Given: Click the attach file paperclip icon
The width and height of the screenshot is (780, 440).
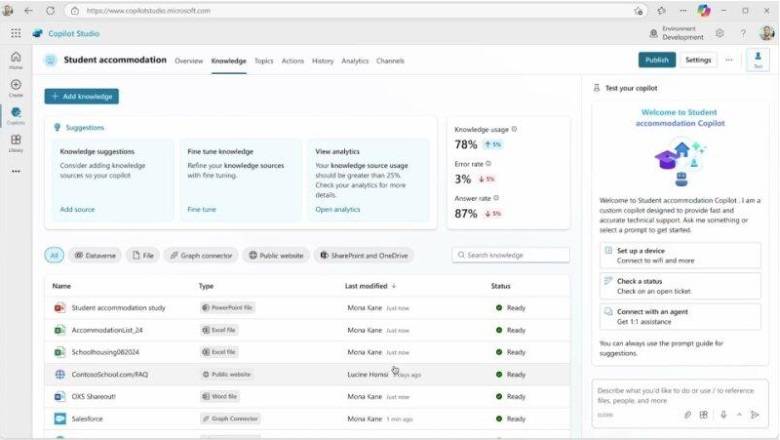Looking at the screenshot, I should [687, 415].
